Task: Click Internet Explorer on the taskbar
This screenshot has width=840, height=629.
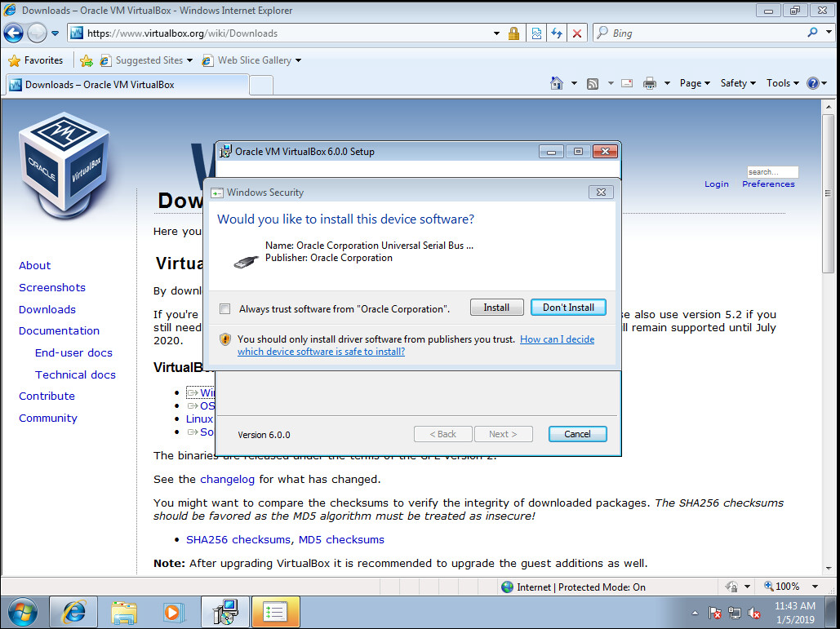Action: pyautogui.click(x=74, y=612)
